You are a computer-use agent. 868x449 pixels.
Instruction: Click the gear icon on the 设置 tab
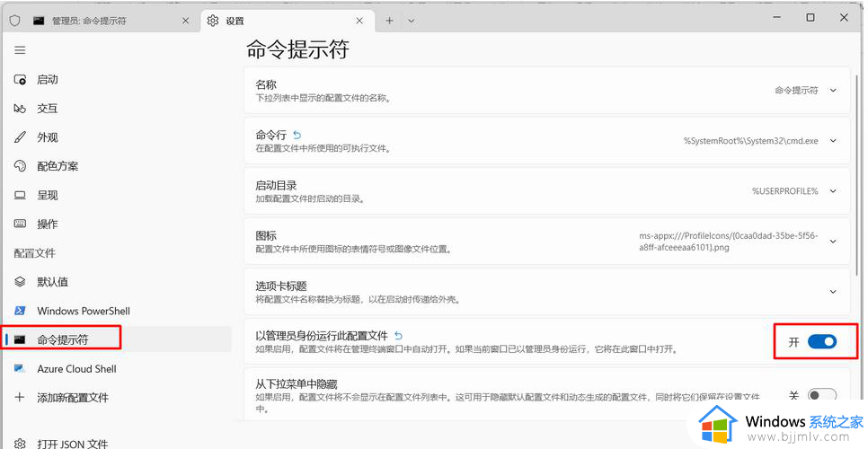tap(213, 21)
